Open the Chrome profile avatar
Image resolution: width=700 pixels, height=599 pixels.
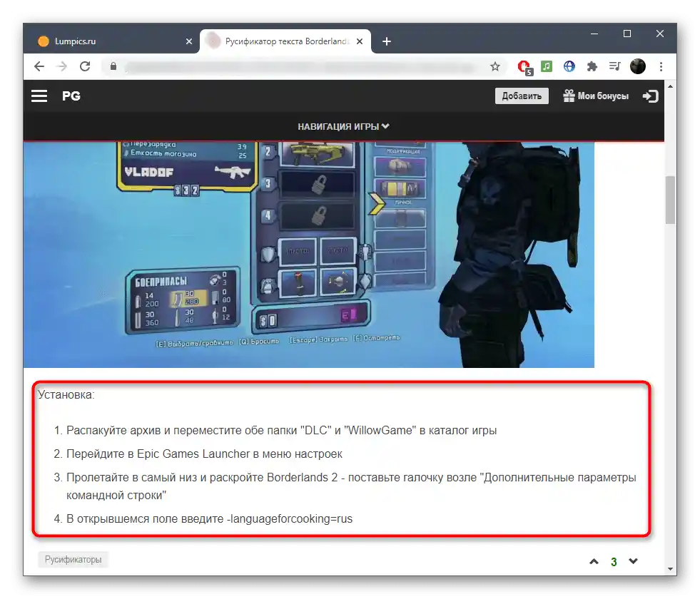pos(637,66)
